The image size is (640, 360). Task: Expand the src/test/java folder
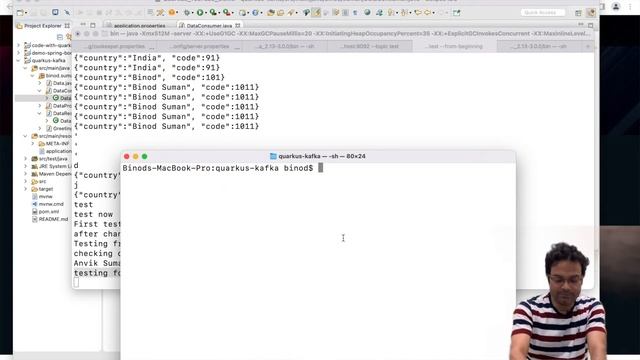point(26,158)
